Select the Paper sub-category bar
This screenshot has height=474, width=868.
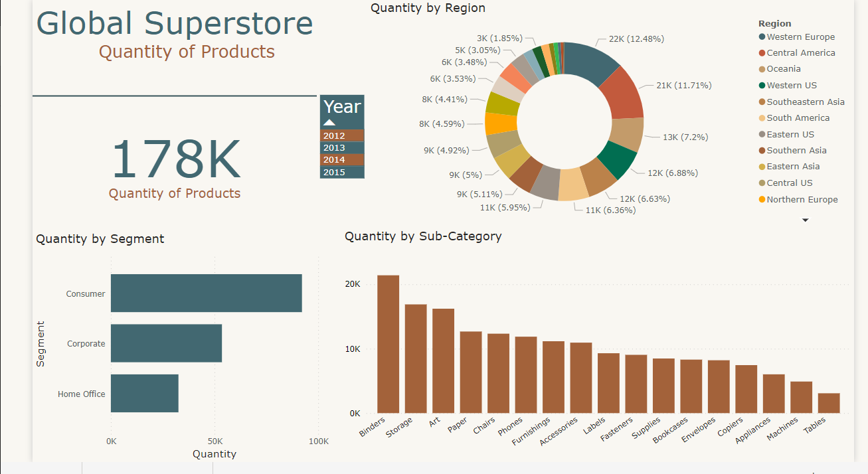pyautogui.click(x=471, y=372)
